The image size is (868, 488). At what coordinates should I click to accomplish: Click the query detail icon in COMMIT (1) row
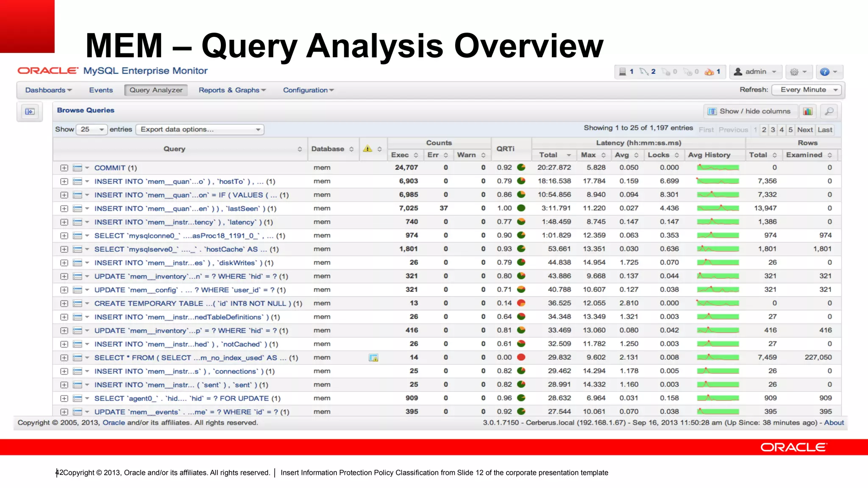[x=78, y=168]
